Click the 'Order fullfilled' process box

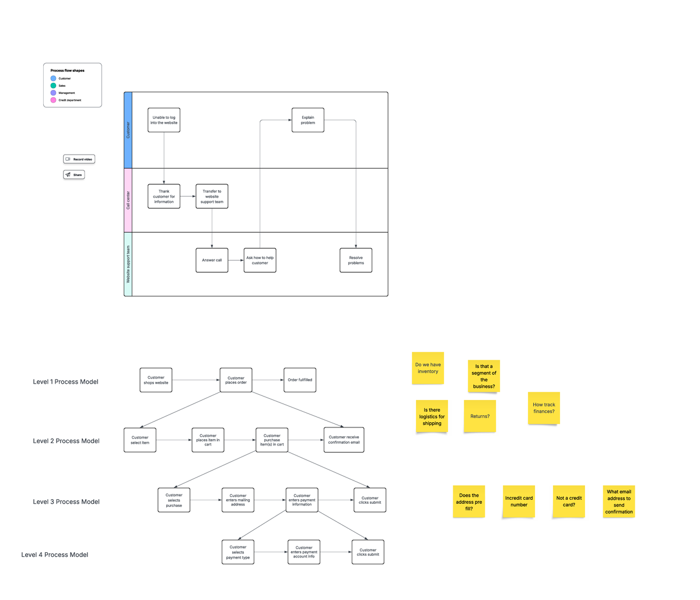click(300, 380)
